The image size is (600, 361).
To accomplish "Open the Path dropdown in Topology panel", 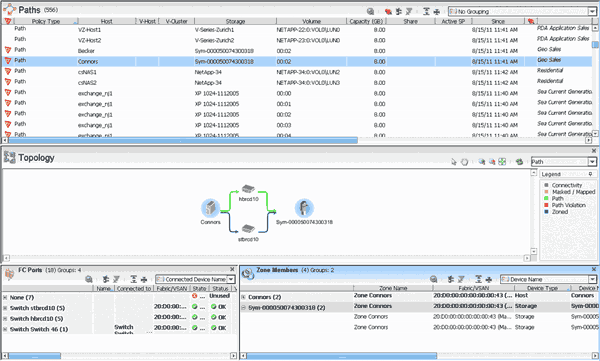I will [x=592, y=162].
